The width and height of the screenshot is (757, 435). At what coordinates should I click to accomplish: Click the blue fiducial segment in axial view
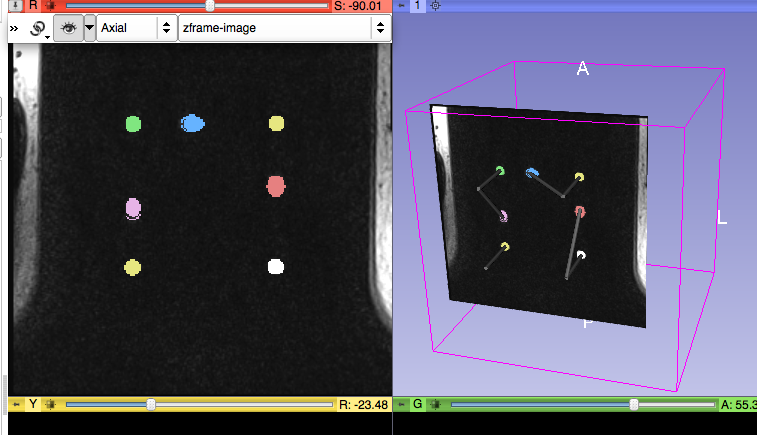(x=192, y=123)
